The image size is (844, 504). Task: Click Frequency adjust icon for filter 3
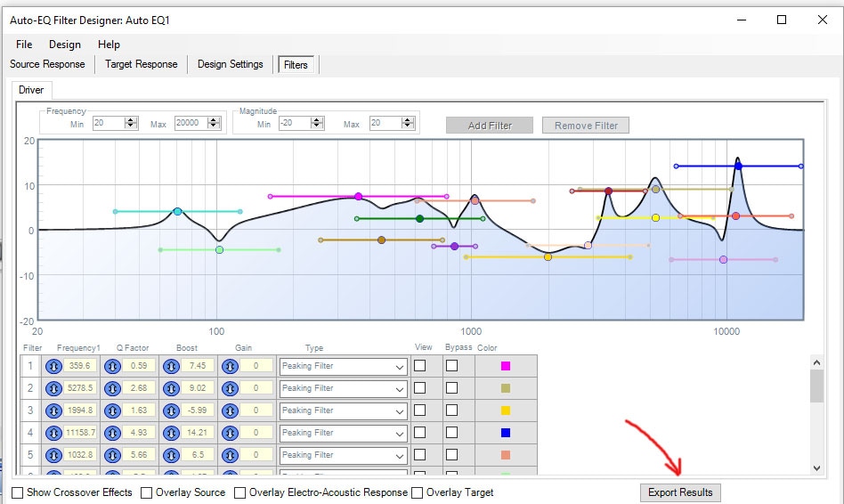coord(53,411)
